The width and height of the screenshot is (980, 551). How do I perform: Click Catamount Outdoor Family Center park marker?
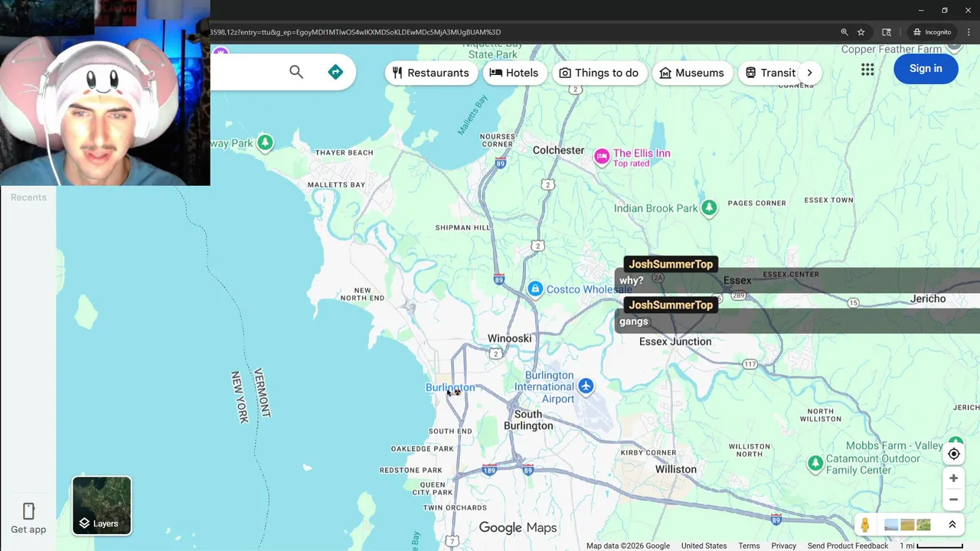[x=815, y=463]
